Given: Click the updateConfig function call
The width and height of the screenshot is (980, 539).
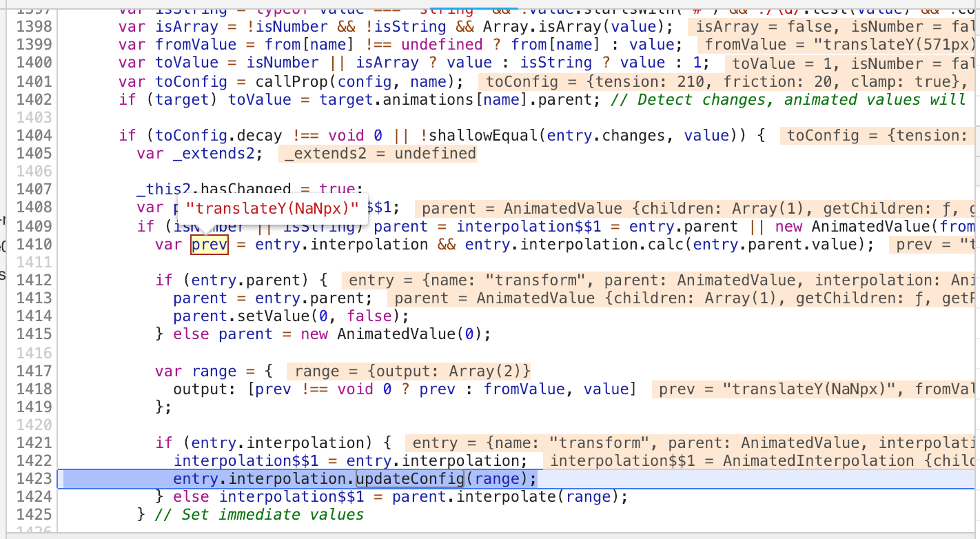Looking at the screenshot, I should coord(409,478).
